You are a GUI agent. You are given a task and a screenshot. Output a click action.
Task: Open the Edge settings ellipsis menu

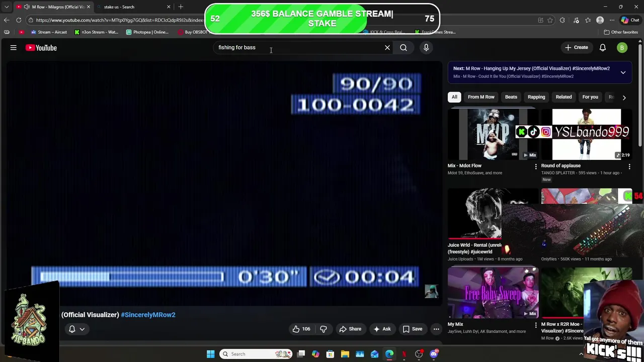612,20
